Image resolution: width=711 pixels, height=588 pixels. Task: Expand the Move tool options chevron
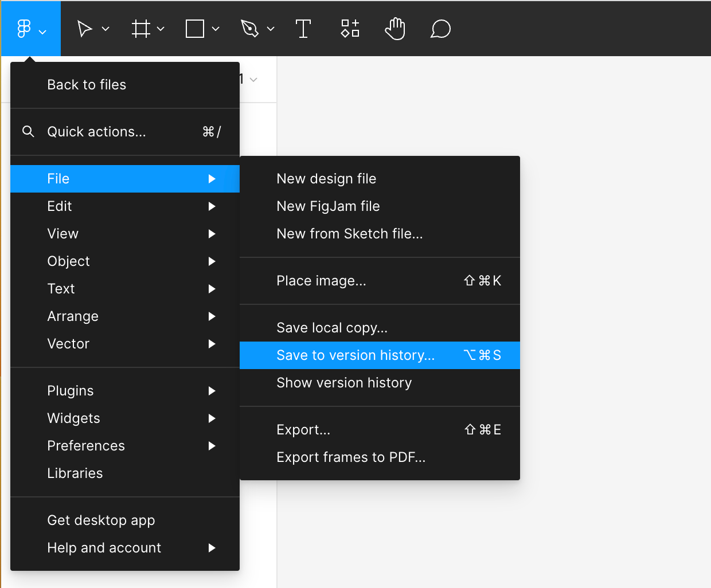[106, 29]
